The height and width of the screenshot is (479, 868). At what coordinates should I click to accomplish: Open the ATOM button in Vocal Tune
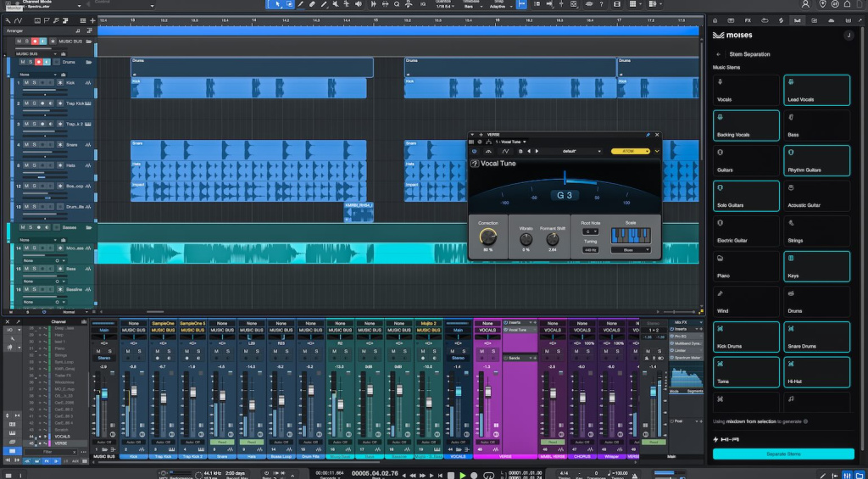coord(631,151)
